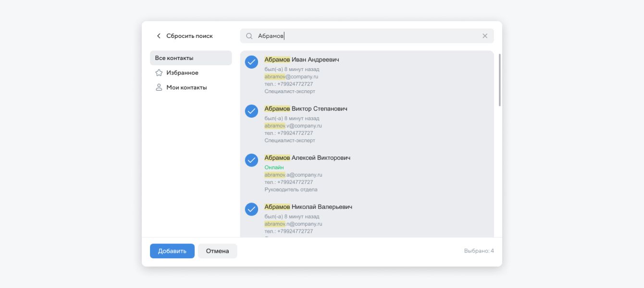Uncheck Абрамов Иван Андреевич
Image resolution: width=644 pixels, height=288 pixels.
click(251, 62)
